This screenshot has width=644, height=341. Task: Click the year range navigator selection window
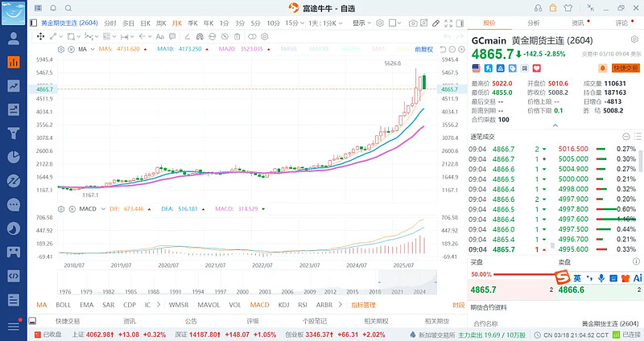407,282
